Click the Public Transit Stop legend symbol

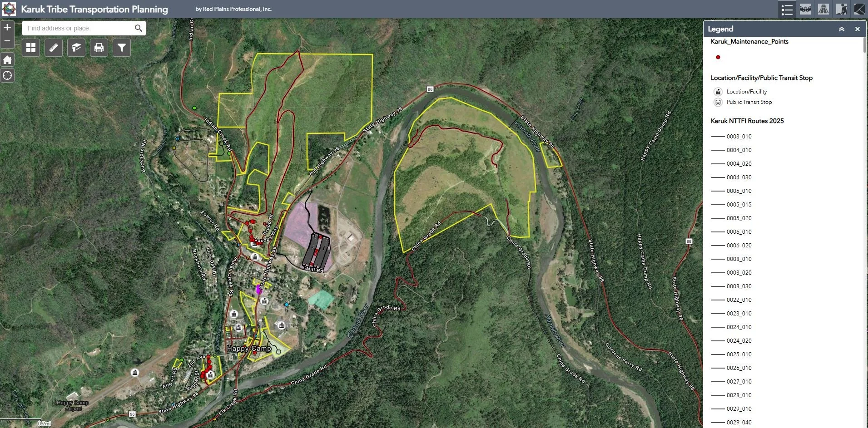[x=718, y=103]
